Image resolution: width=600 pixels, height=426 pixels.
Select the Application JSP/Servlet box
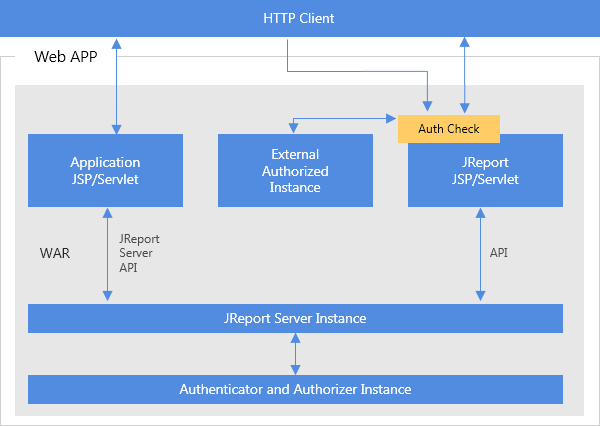click(x=105, y=171)
